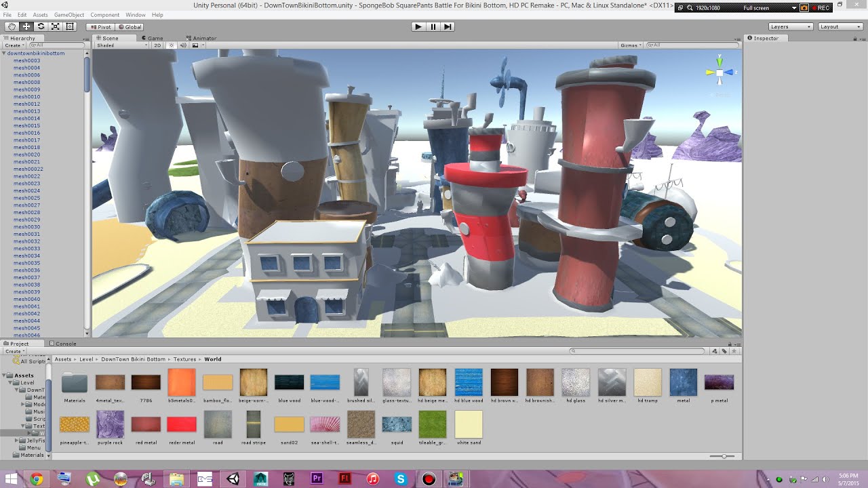Pause the game with the Pause button

(x=433, y=26)
